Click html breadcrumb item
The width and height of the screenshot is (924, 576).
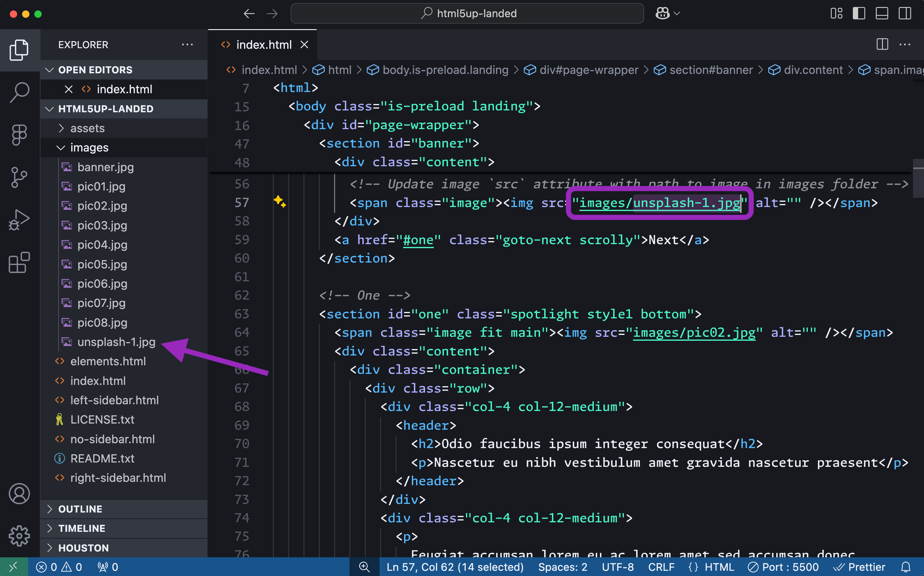pyautogui.click(x=332, y=70)
